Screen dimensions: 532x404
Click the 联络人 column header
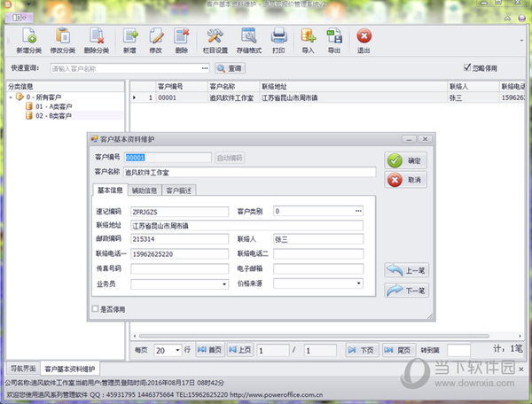pos(473,87)
